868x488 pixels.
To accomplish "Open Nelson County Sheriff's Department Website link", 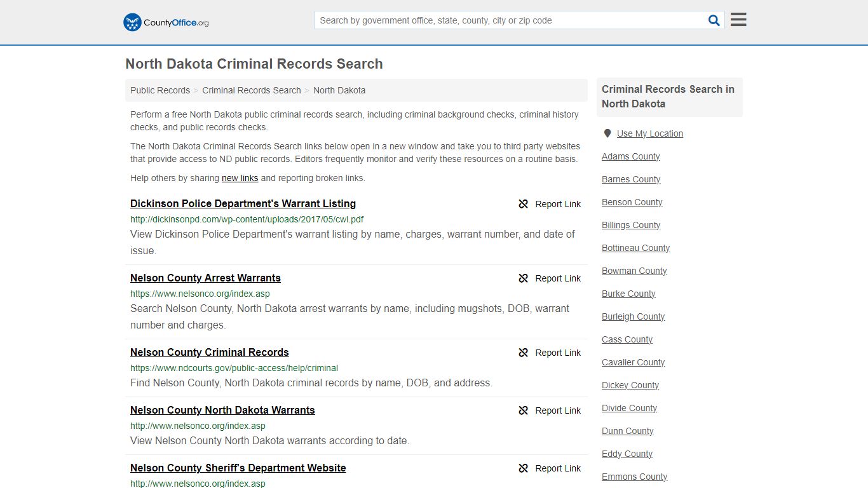I will [x=238, y=468].
